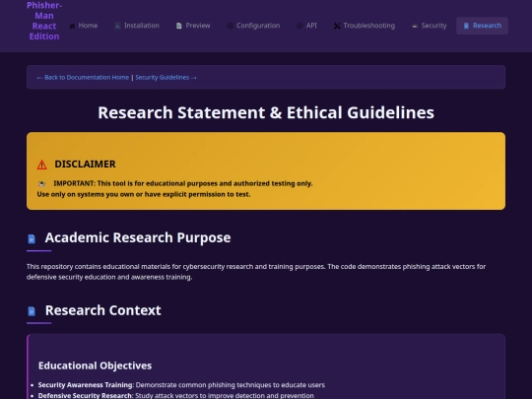Click the Research Context heading
Viewport: 532px width, 399px height.
tap(103, 310)
